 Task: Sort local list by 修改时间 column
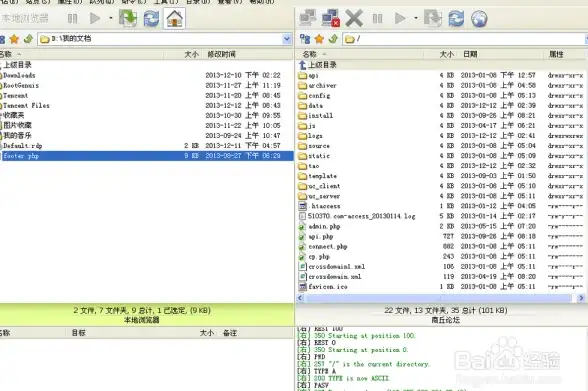[221, 54]
